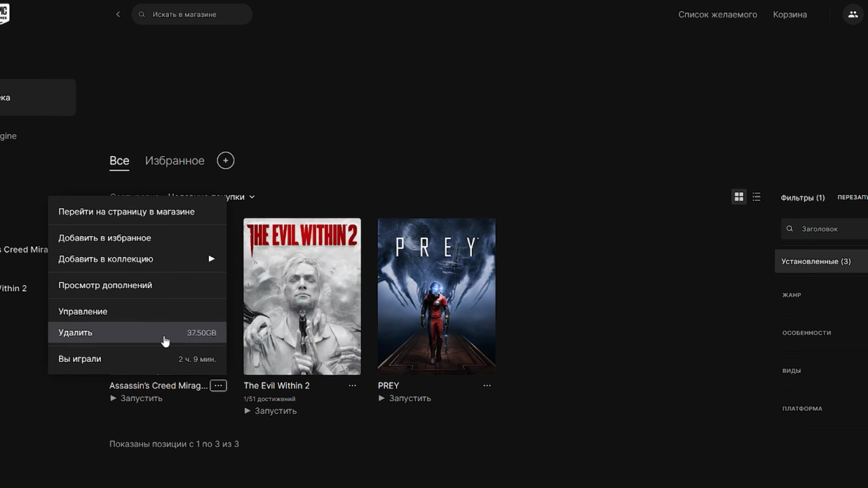
Task: Launch PREY with Запустить
Action: tap(405, 399)
